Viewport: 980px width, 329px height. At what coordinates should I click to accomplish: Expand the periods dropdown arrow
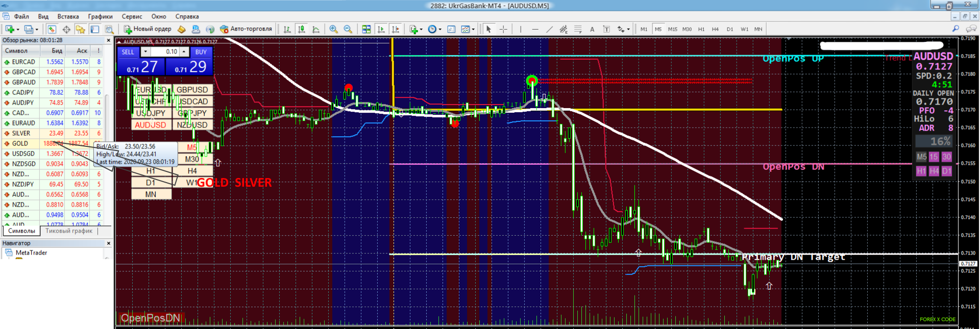click(440, 29)
